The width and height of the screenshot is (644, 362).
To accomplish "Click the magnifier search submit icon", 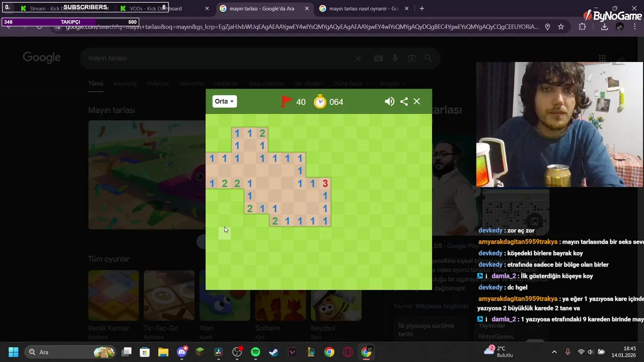I will 428,58.
